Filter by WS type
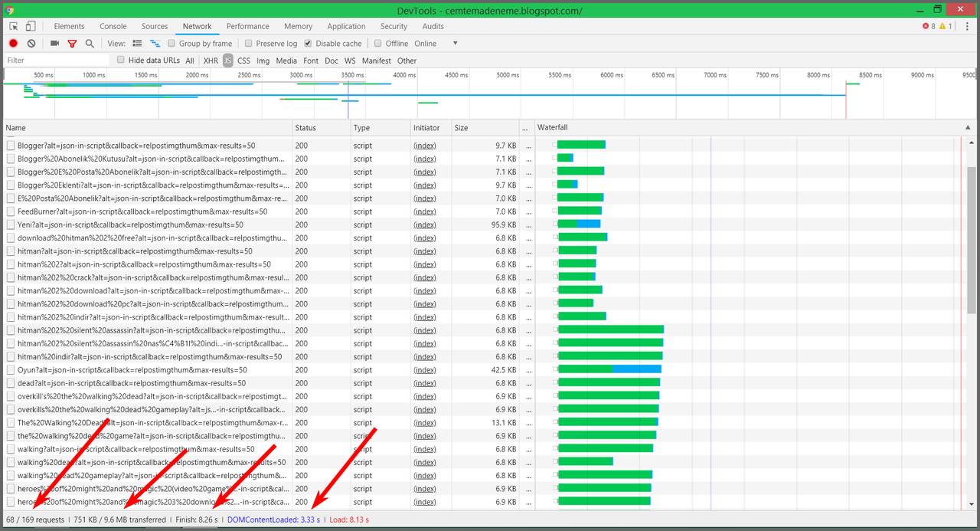 coord(350,61)
